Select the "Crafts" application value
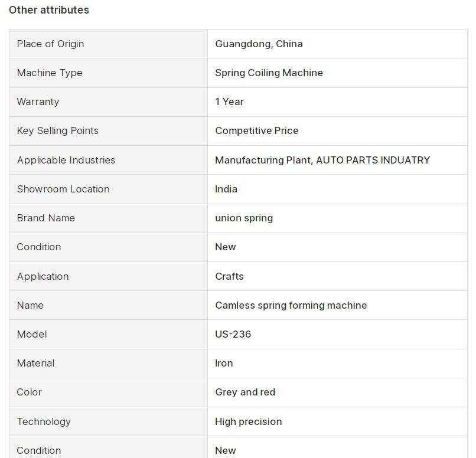 [x=229, y=276]
